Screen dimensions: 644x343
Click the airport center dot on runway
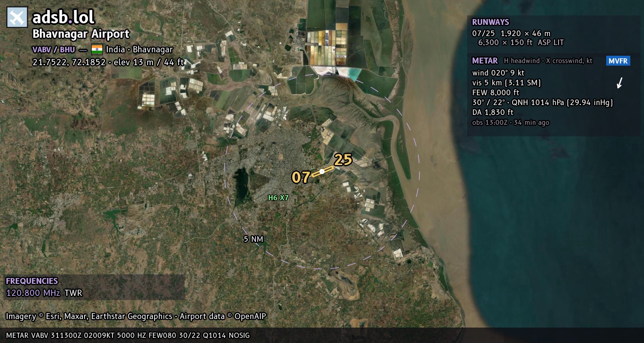tap(322, 171)
